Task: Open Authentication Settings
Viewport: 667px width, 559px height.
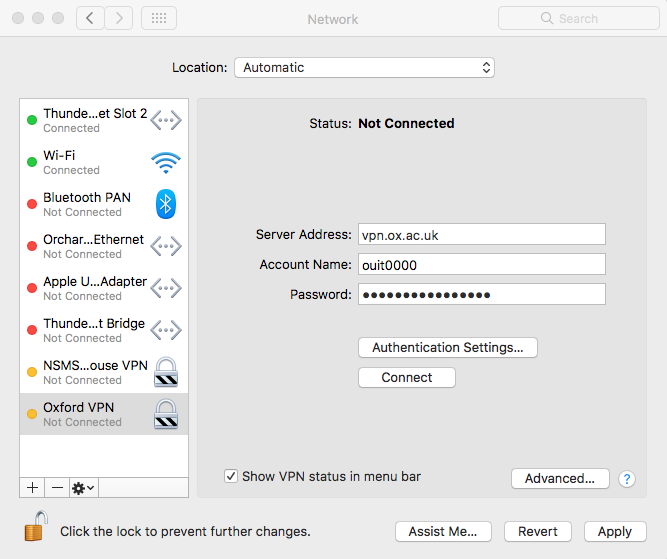Action: [x=447, y=347]
